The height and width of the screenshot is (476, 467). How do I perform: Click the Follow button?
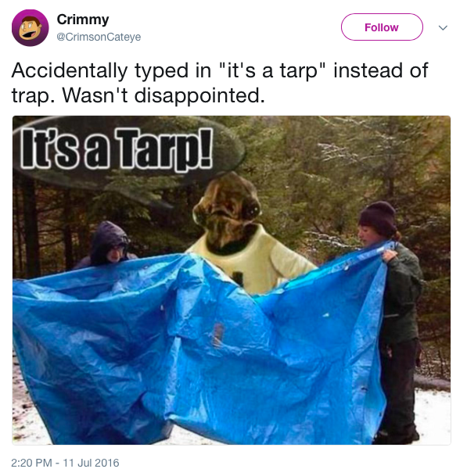coord(382,27)
